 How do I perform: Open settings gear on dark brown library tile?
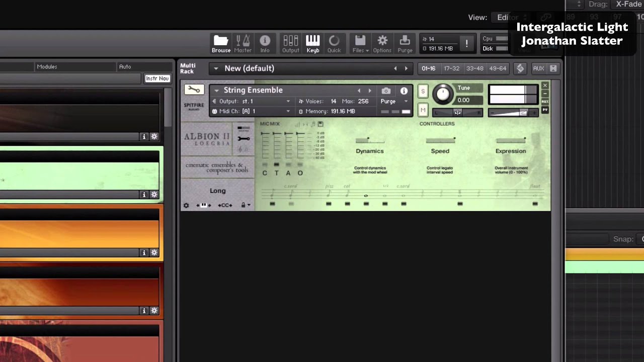(x=154, y=137)
